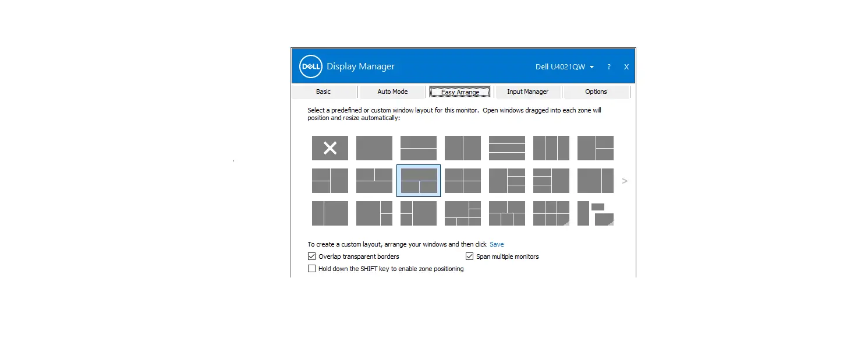Enable SHIFT key zone positioning
This screenshot has width=868, height=355.
(312, 268)
